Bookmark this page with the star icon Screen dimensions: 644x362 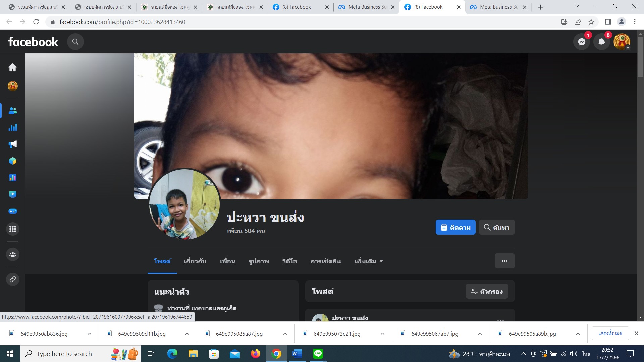[x=591, y=22]
